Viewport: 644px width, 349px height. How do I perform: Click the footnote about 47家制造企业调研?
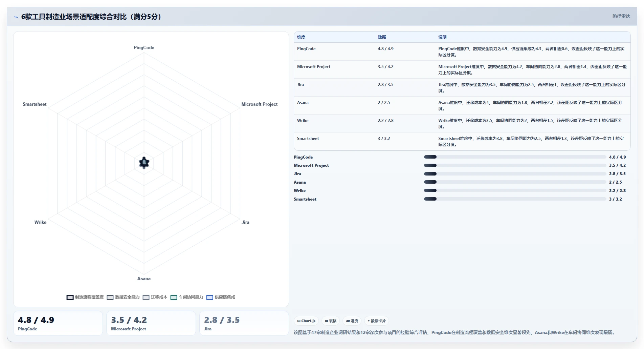point(454,332)
